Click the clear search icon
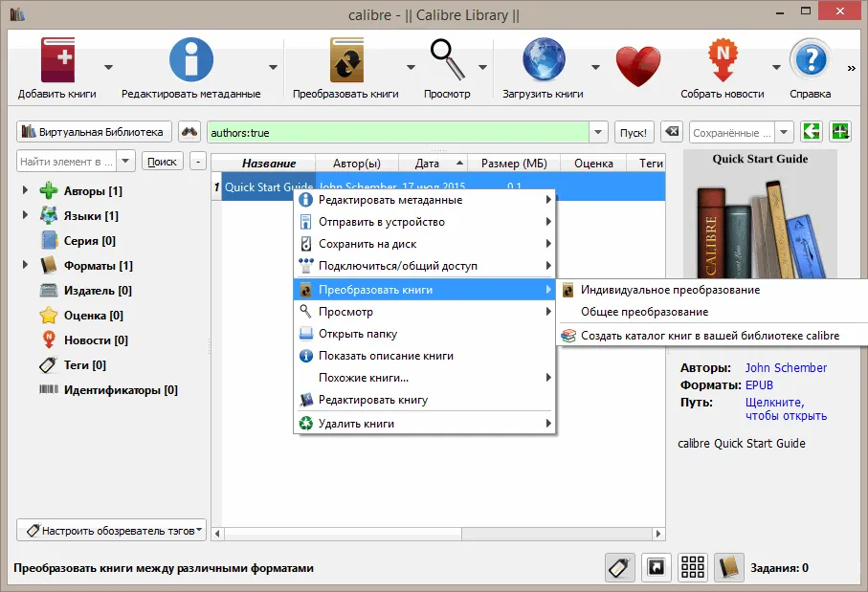Viewport: 868px width, 592px height. point(672,132)
